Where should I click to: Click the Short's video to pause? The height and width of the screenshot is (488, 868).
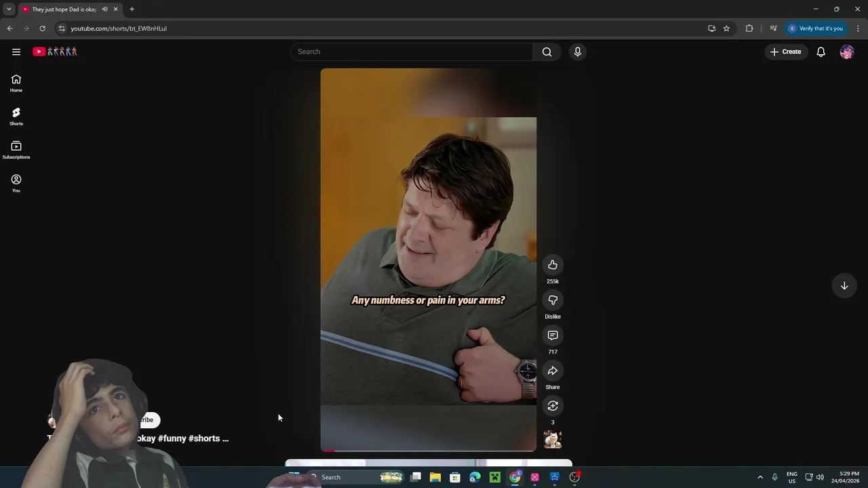tap(429, 260)
